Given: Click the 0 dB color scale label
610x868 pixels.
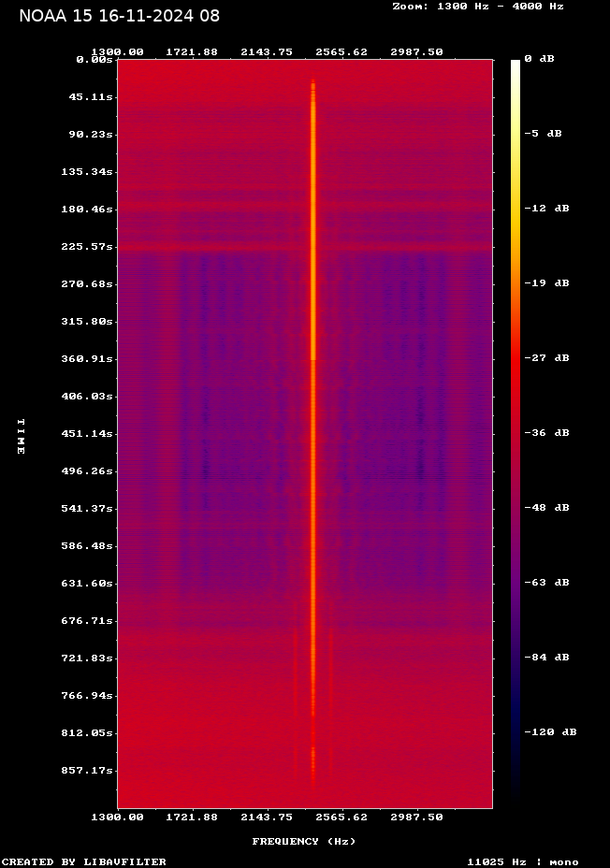Looking at the screenshot, I should coord(539,59).
